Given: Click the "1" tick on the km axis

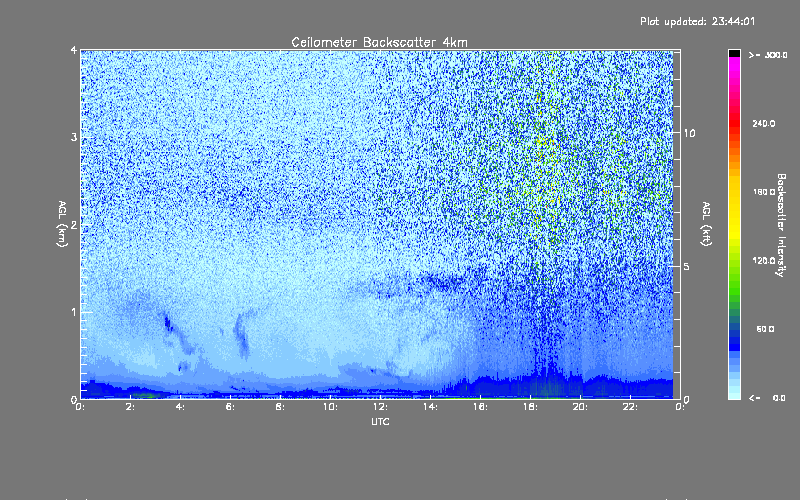Looking at the screenshot, I should (x=74, y=312).
